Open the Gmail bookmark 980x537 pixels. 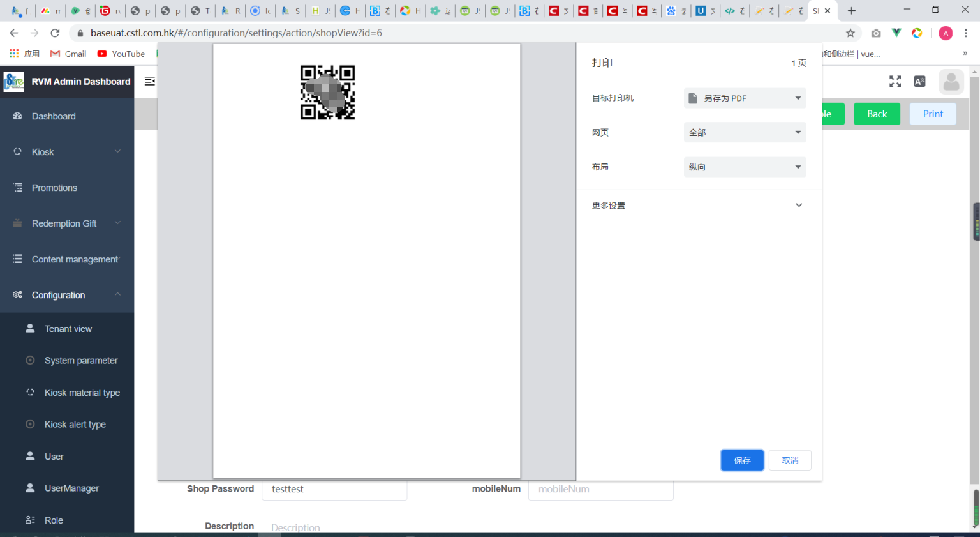pos(68,54)
